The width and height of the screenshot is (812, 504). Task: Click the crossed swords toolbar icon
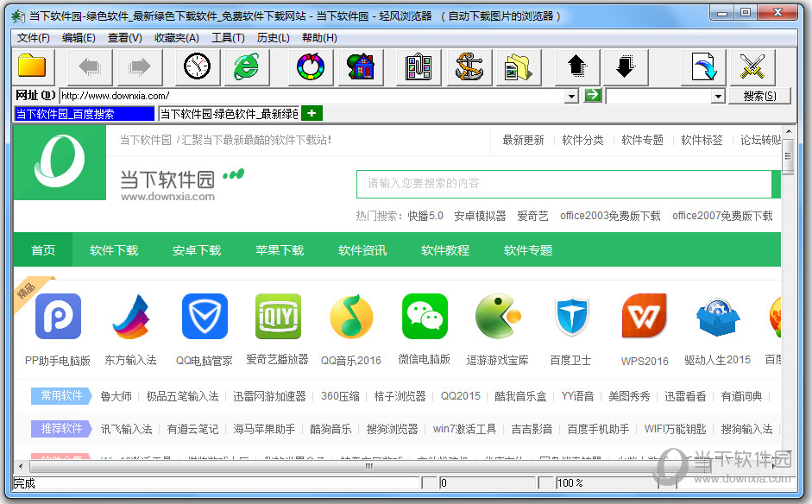pyautogui.click(x=752, y=66)
